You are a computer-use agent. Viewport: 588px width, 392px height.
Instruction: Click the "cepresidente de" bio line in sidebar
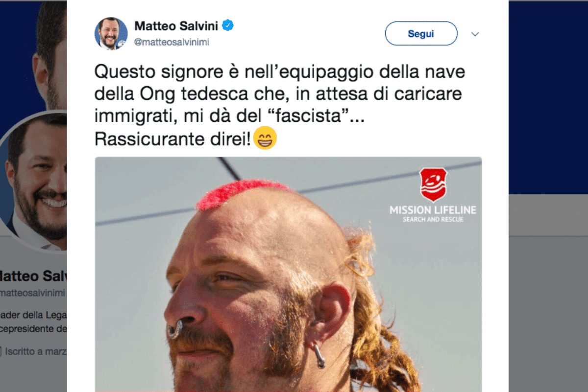click(x=33, y=328)
